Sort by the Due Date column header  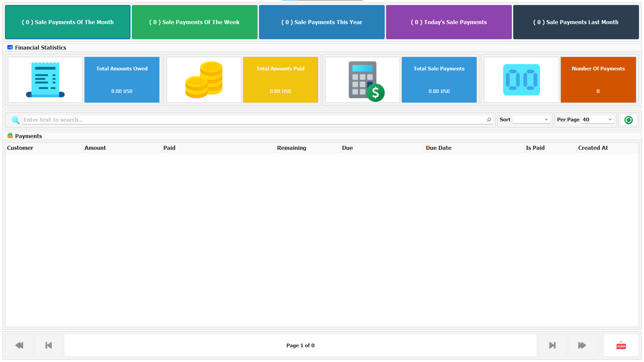438,148
